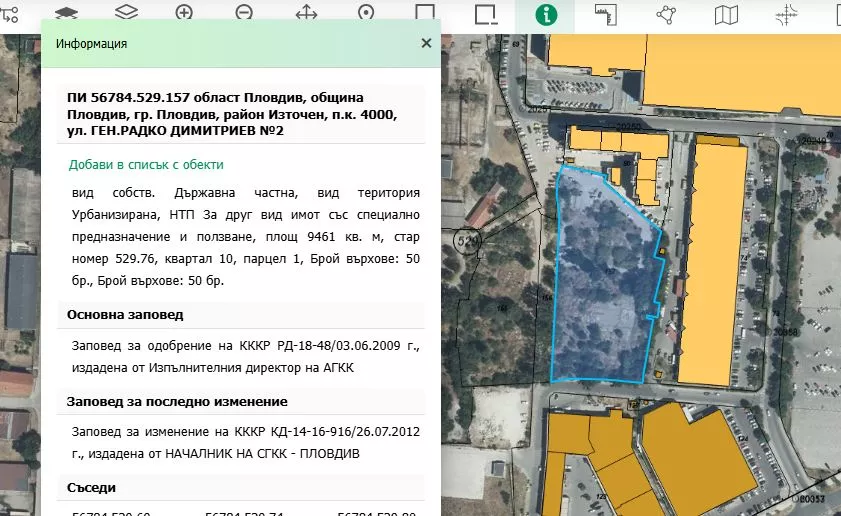Click the location pin marker tool
The width and height of the screenshot is (841, 516).
(366, 14)
